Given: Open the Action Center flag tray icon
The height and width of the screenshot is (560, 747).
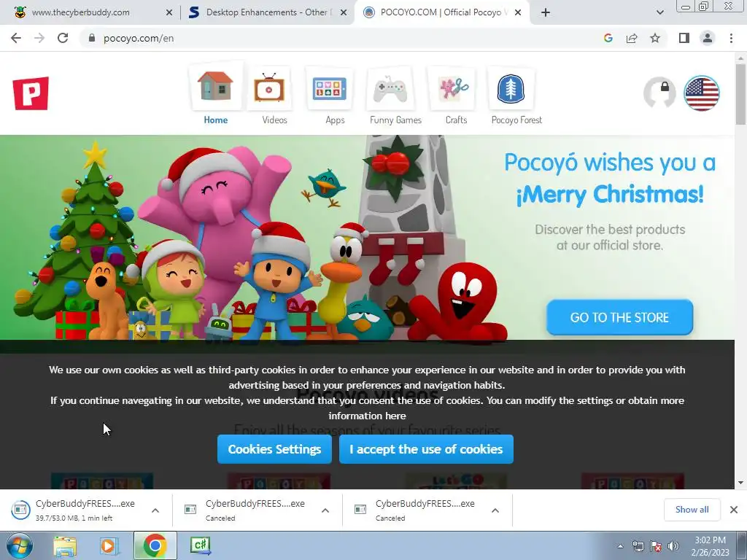Looking at the screenshot, I should tap(656, 546).
